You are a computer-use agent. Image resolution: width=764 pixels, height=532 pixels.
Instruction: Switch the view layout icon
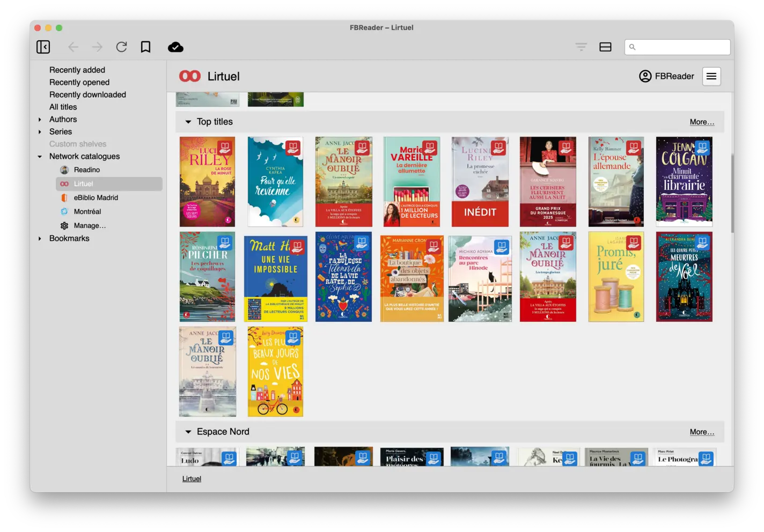(x=606, y=47)
